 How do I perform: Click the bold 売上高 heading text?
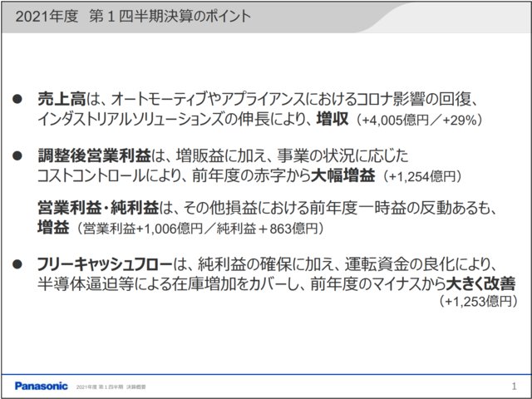pyautogui.click(x=57, y=99)
